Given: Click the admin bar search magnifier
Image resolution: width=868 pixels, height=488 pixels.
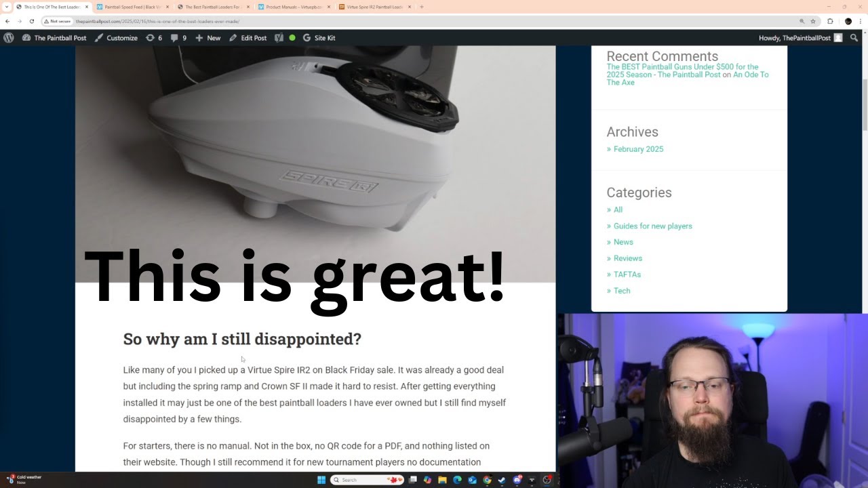Looking at the screenshot, I should pyautogui.click(x=854, y=38).
